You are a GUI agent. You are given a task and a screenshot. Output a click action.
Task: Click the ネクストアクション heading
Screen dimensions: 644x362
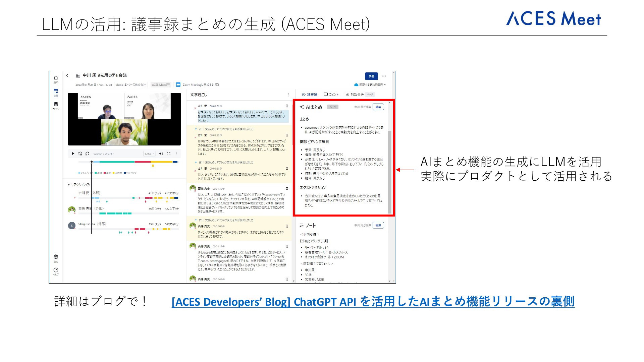313,188
